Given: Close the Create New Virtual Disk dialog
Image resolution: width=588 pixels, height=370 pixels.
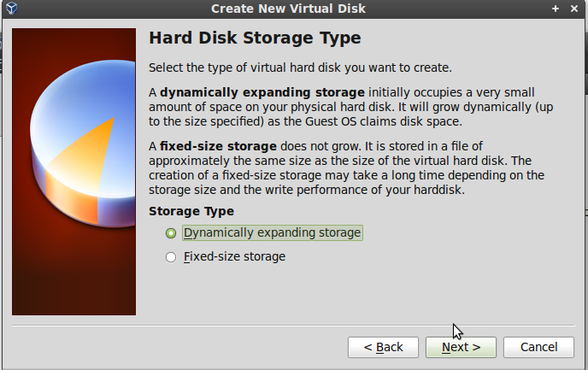Looking at the screenshot, I should tap(574, 9).
